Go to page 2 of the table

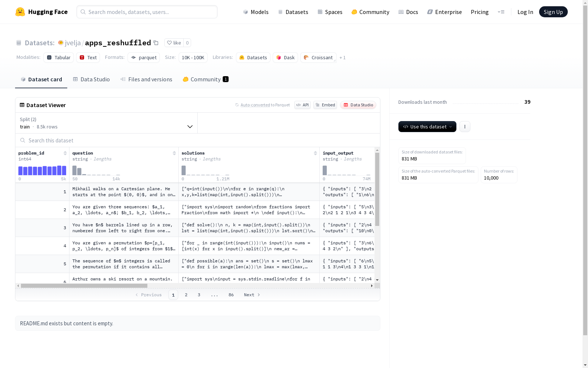coord(186,295)
